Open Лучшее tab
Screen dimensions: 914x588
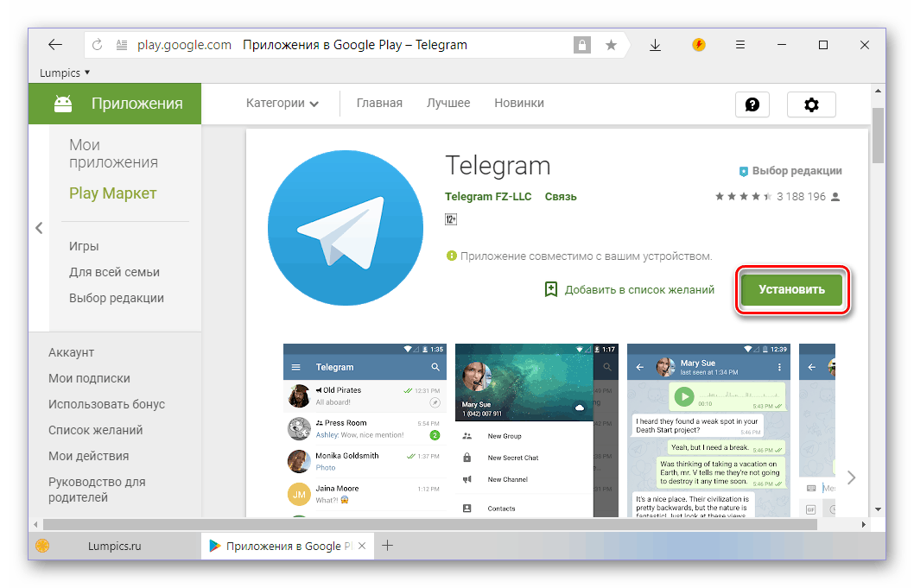pos(448,103)
